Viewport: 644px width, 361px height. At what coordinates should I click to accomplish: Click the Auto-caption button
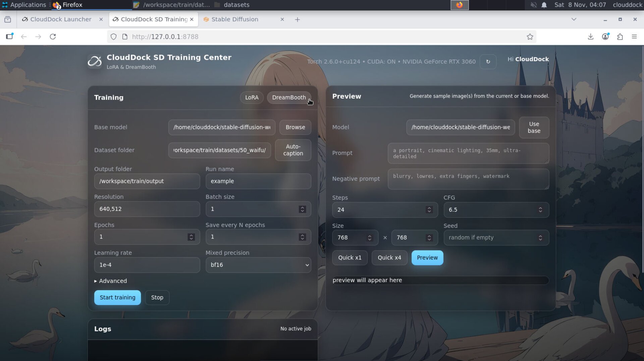[293, 150]
